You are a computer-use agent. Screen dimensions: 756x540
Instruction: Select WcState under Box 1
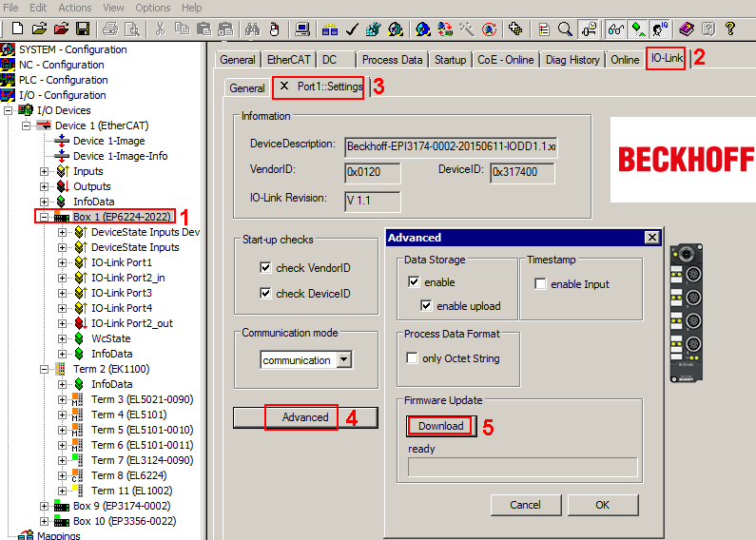click(111, 338)
